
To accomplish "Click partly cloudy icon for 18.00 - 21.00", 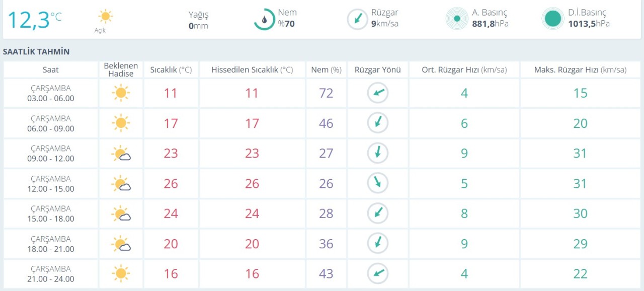I will (x=121, y=244).
